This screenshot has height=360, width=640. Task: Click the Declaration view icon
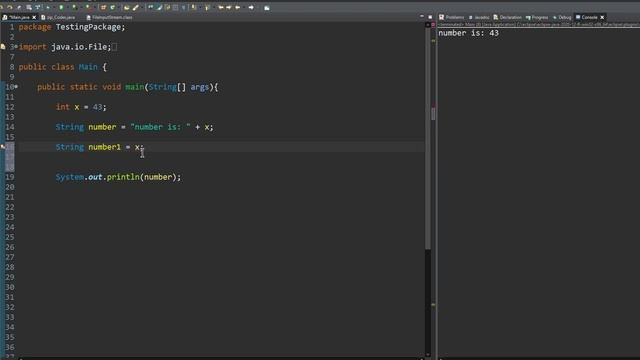click(496, 17)
